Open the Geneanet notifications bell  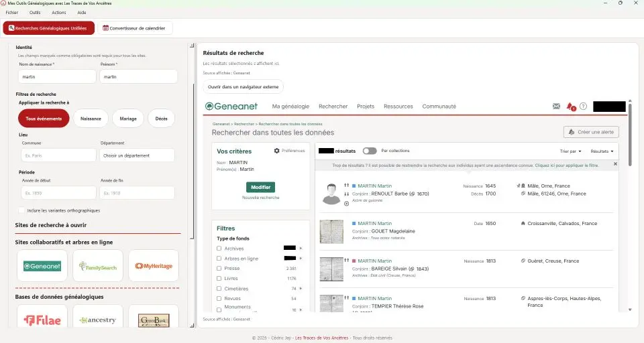[x=570, y=107]
